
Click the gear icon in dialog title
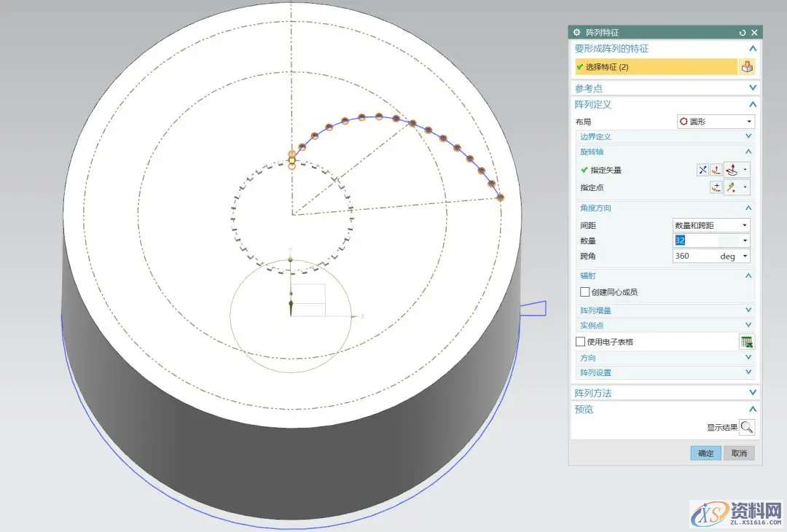[x=577, y=33]
